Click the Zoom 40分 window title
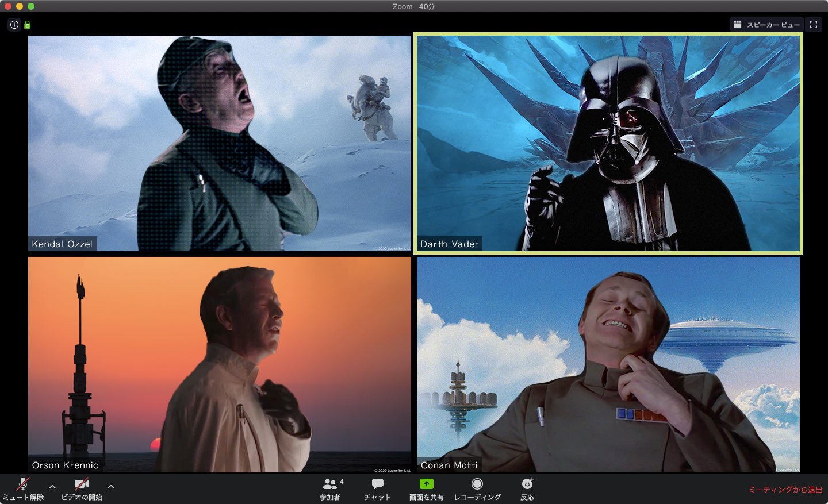 click(414, 6)
